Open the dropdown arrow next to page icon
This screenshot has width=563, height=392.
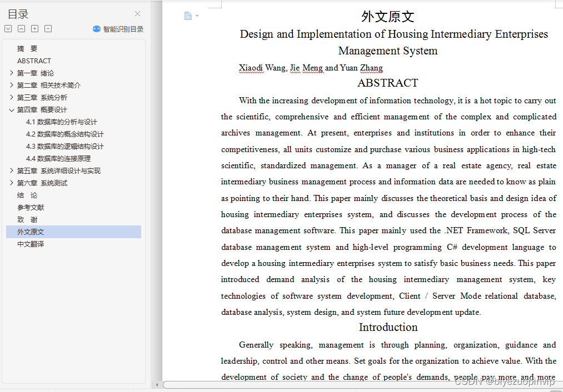coord(197,16)
